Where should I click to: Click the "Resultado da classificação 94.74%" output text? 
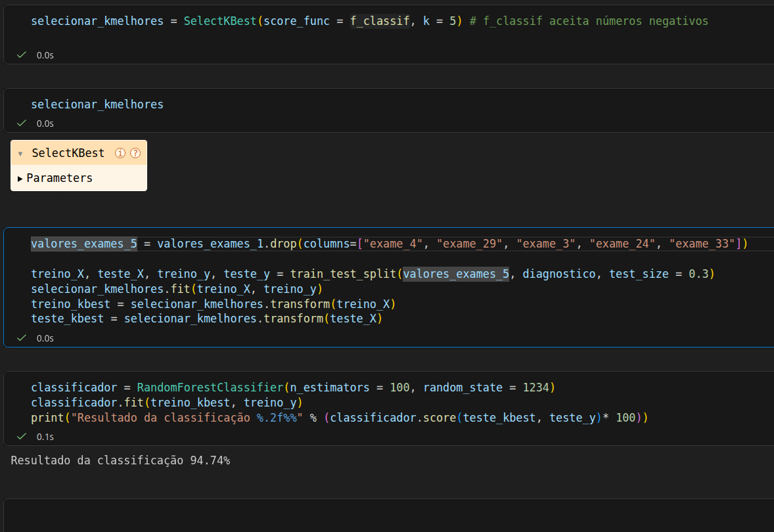coord(120,460)
